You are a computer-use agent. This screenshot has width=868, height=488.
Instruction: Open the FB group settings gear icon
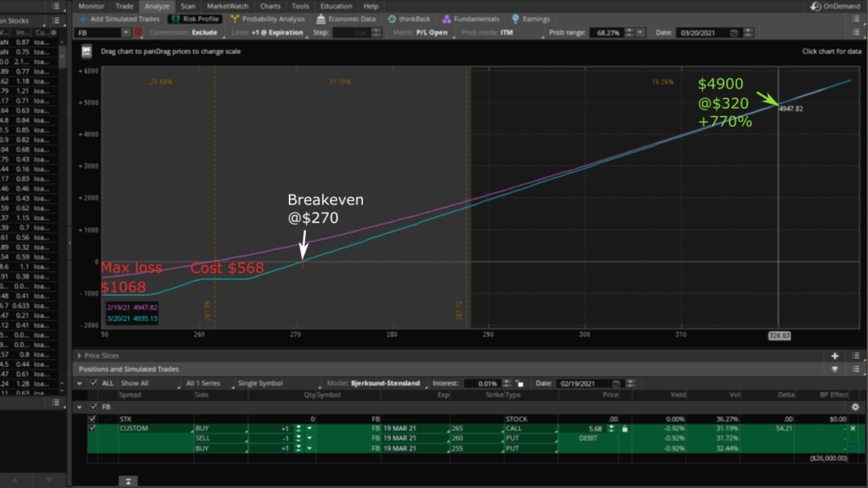pos(855,407)
